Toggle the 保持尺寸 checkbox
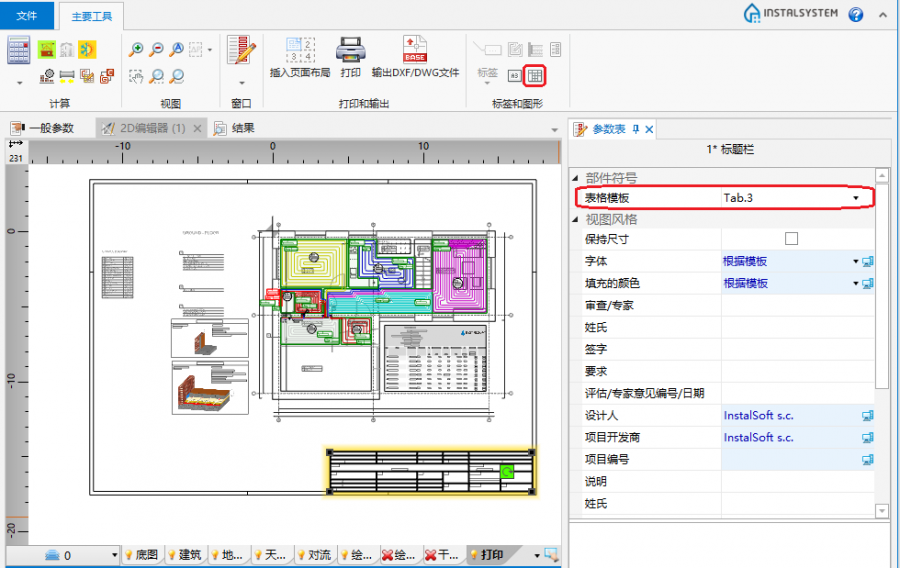The width and height of the screenshot is (900, 568). click(792, 239)
